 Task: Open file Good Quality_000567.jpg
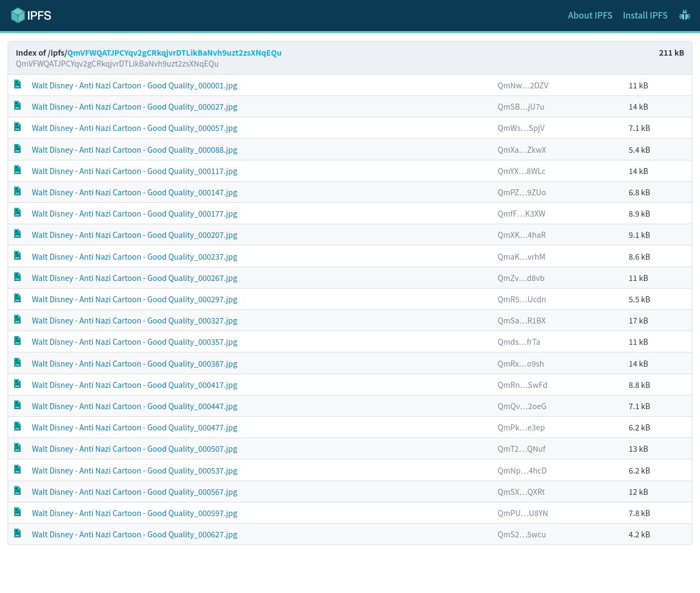(135, 492)
